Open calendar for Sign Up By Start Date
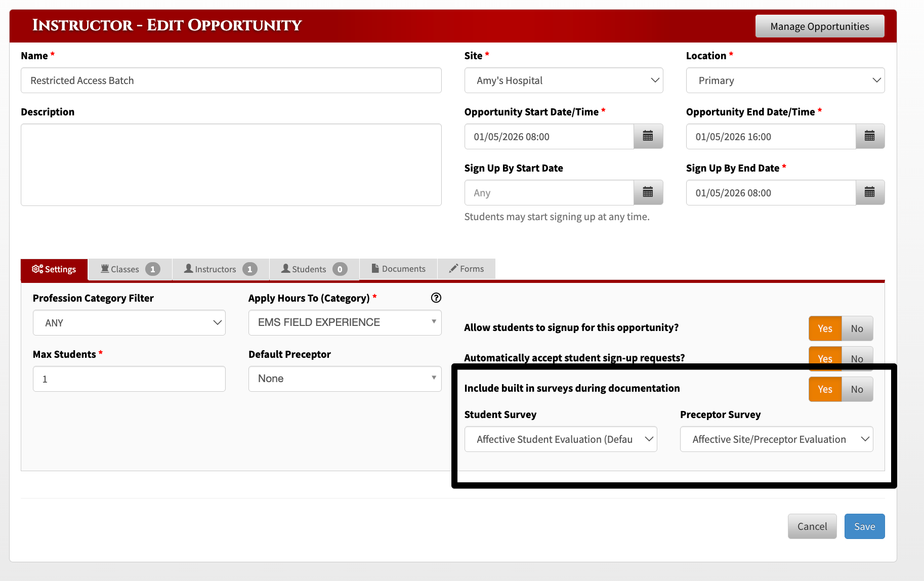This screenshot has height=581, width=924. pyautogui.click(x=648, y=192)
